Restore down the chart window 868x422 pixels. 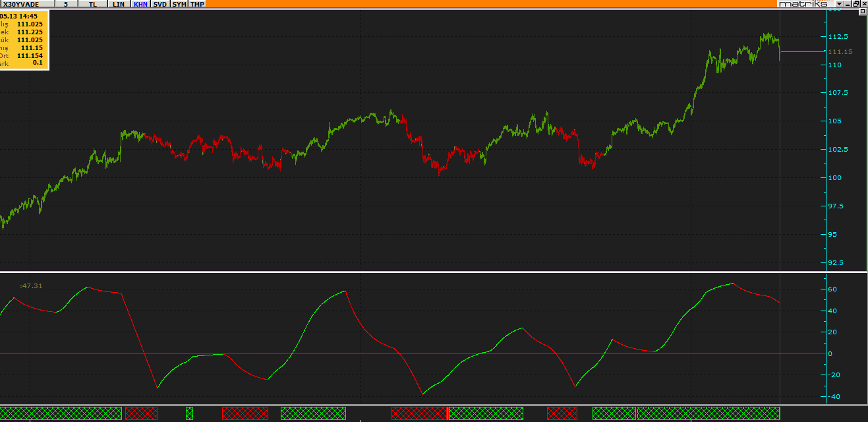point(855,4)
